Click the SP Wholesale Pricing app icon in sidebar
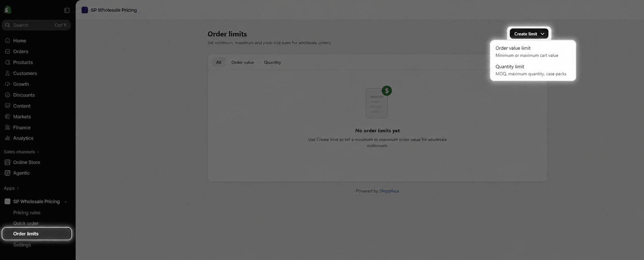This screenshot has width=644, height=260. tap(8, 202)
